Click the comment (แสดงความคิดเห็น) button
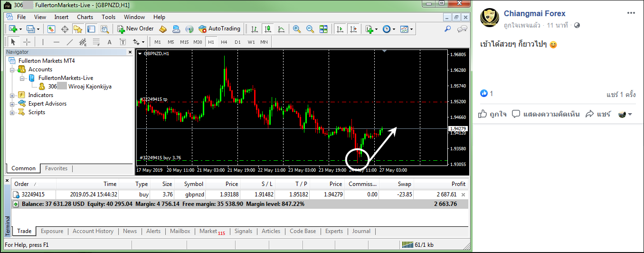 [546, 114]
